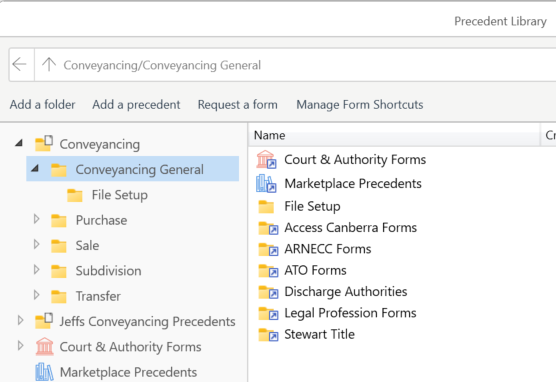Open the Stewart Title folder shortcut
The height and width of the screenshot is (382, 556).
pos(319,334)
